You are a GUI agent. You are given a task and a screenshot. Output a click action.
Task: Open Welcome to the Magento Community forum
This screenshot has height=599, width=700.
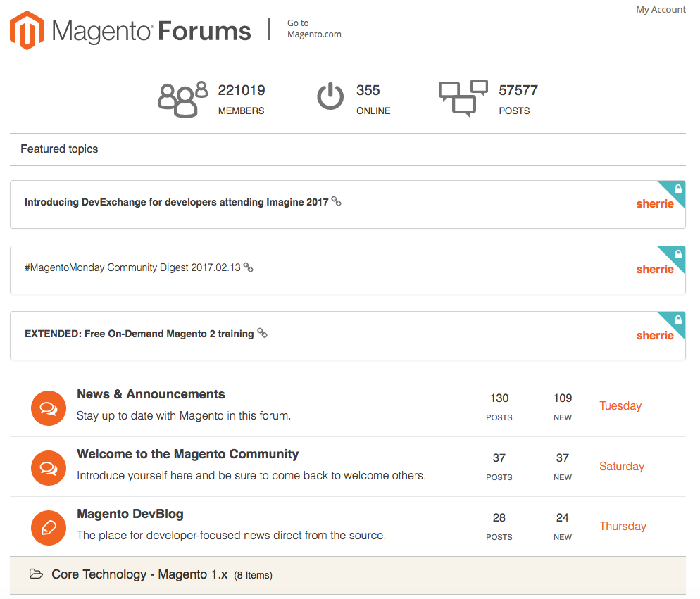(x=188, y=454)
